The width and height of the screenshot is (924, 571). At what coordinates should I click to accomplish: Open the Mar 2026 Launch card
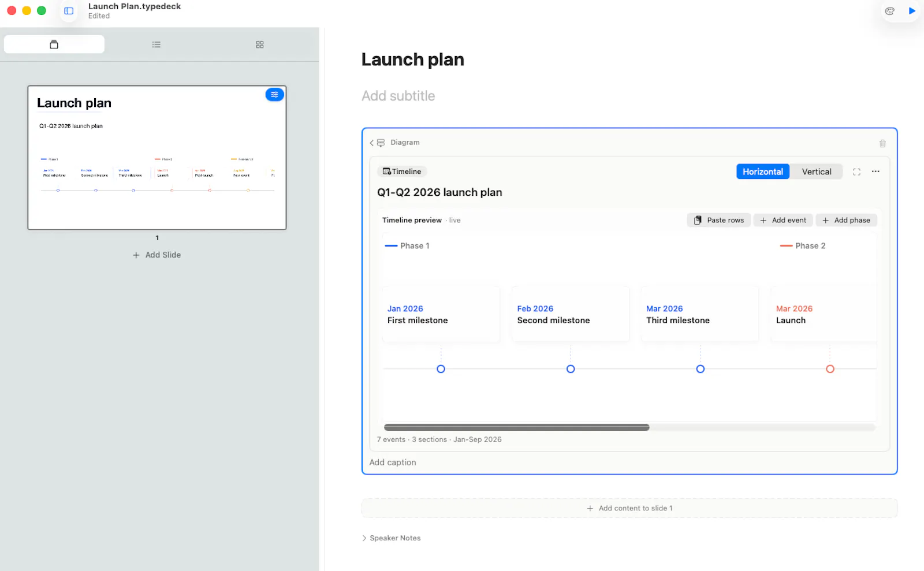click(824, 315)
